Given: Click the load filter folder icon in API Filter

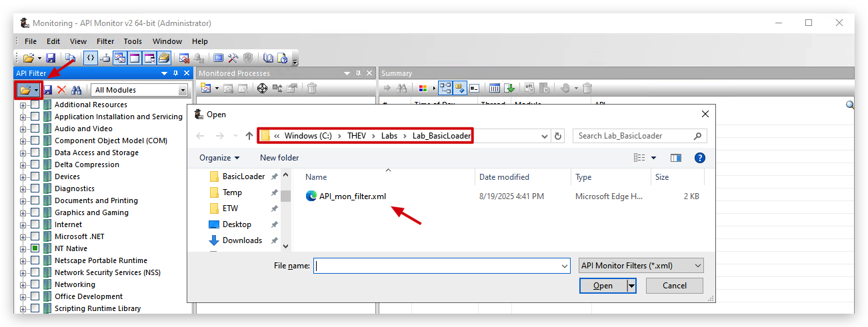Looking at the screenshot, I should (25, 90).
